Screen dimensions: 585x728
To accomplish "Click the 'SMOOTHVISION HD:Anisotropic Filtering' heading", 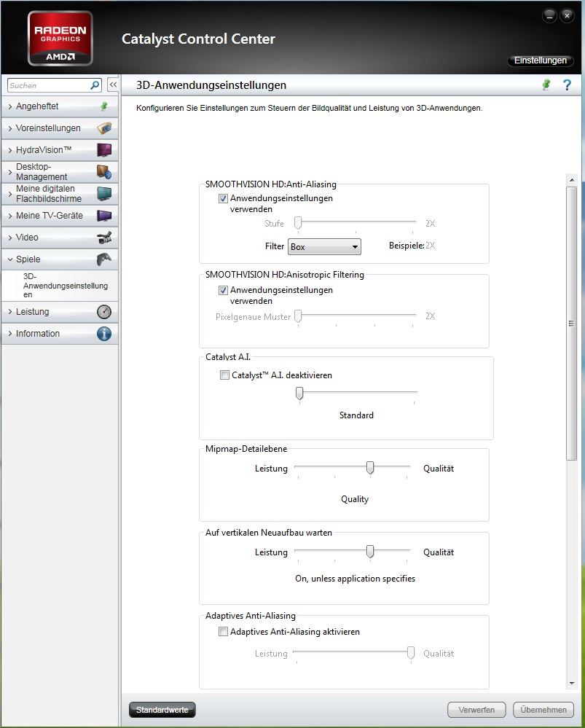I will (285, 275).
